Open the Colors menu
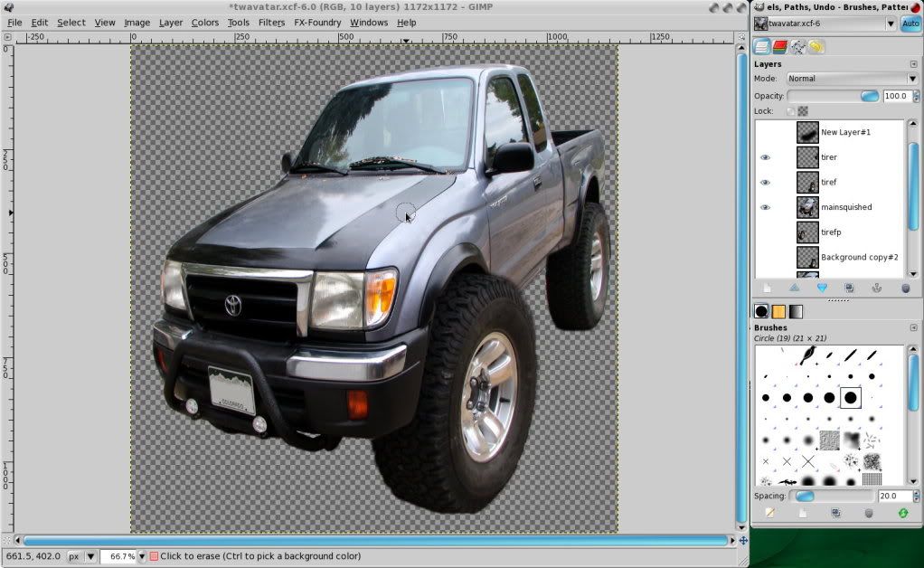The height and width of the screenshot is (568, 924). click(x=205, y=23)
